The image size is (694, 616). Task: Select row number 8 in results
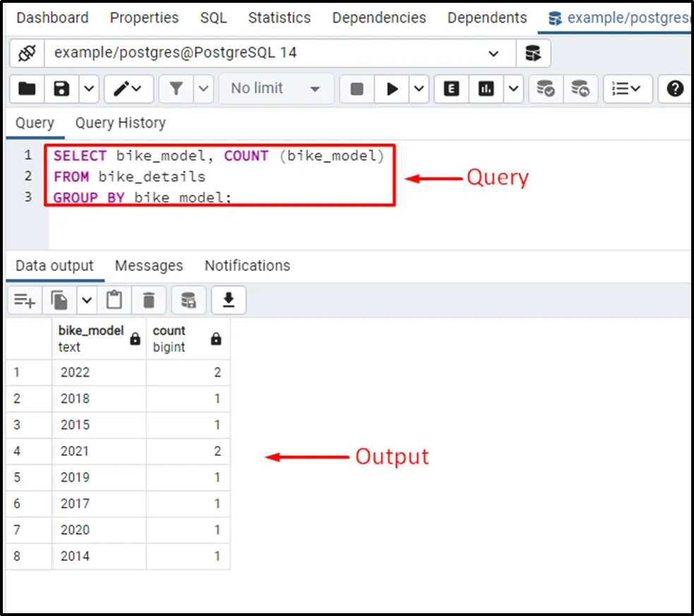point(28,556)
